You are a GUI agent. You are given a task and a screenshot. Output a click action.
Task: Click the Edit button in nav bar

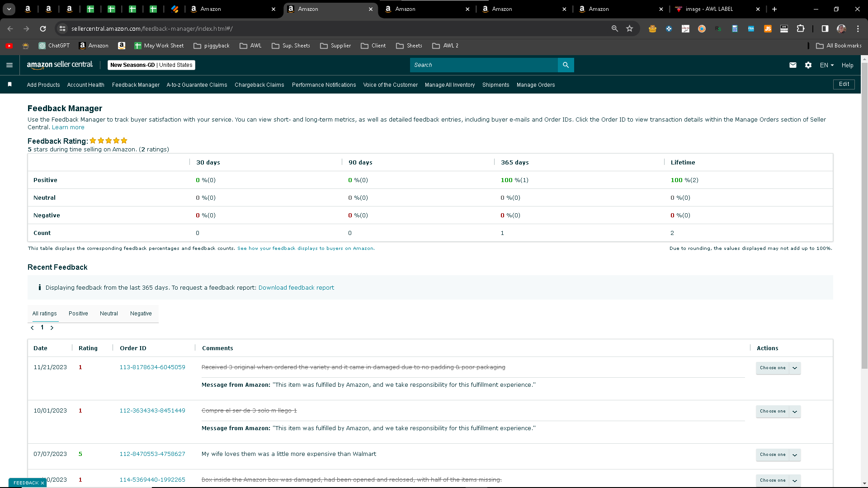point(844,84)
